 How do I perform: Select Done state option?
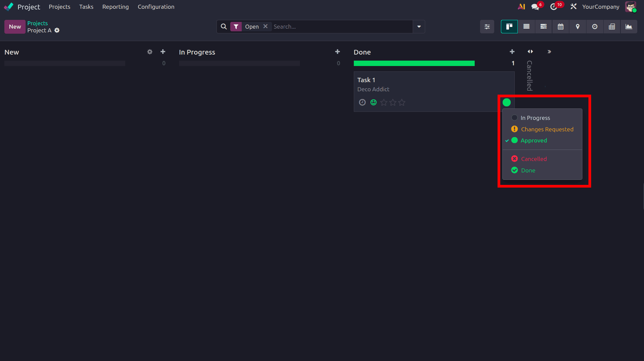pyautogui.click(x=542, y=170)
